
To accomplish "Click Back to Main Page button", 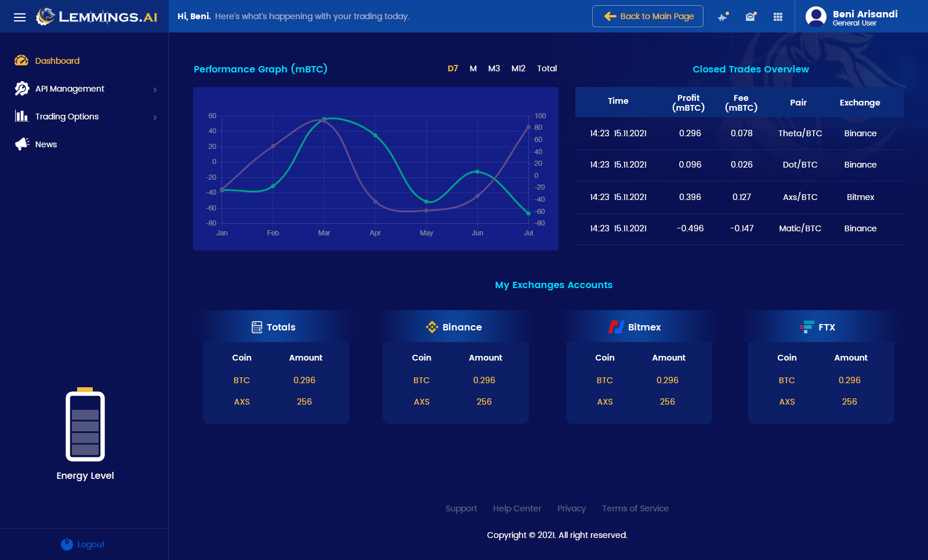I will coord(648,16).
